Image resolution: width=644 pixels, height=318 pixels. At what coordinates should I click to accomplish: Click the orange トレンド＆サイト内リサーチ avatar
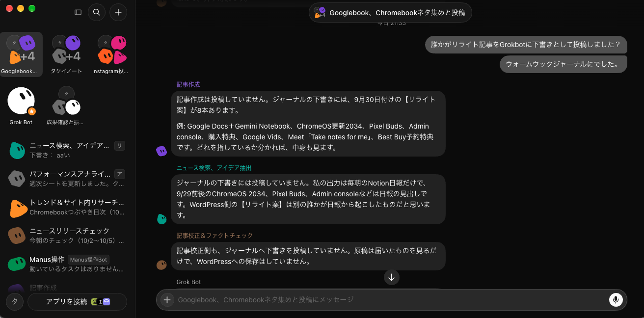[18, 208]
